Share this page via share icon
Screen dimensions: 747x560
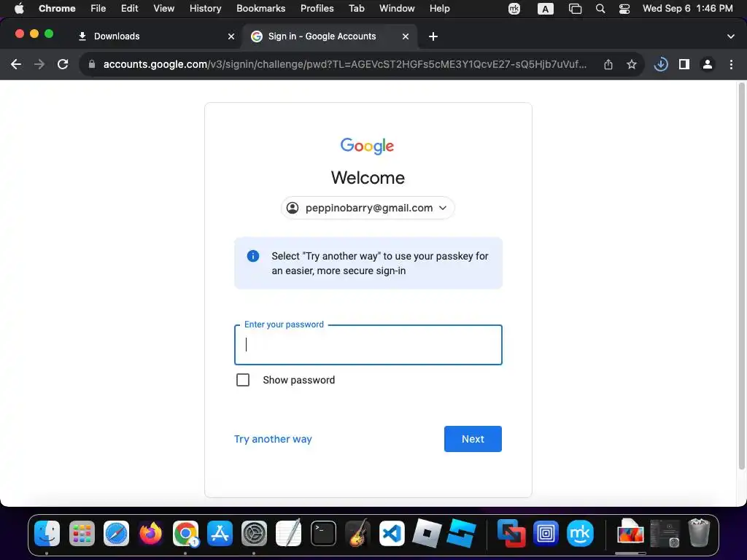click(x=608, y=64)
